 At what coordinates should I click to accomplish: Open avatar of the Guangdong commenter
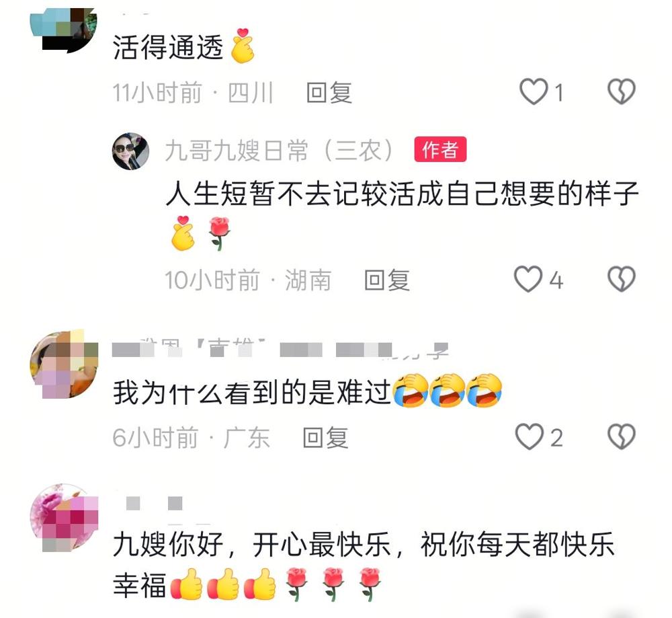coord(63,364)
